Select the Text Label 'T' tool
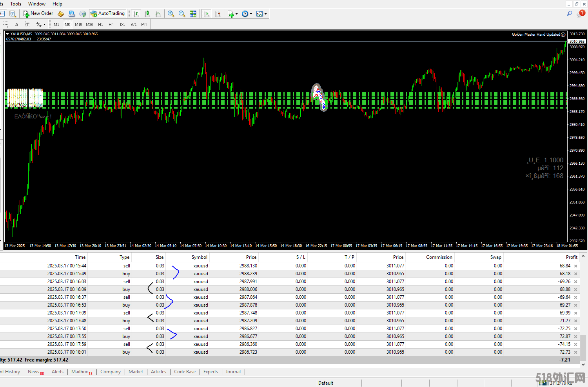 click(27, 24)
